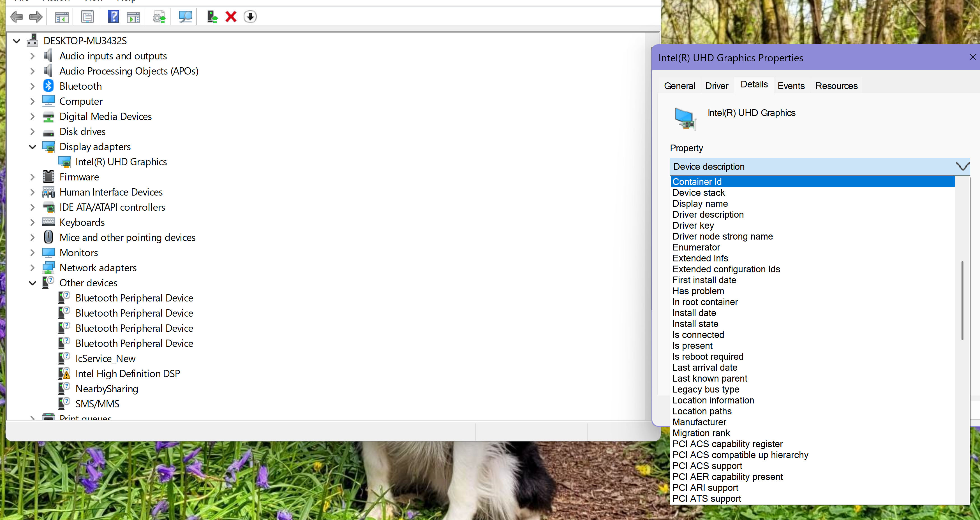980x520 pixels.
Task: Select Location paths in property list
Action: [812, 411]
